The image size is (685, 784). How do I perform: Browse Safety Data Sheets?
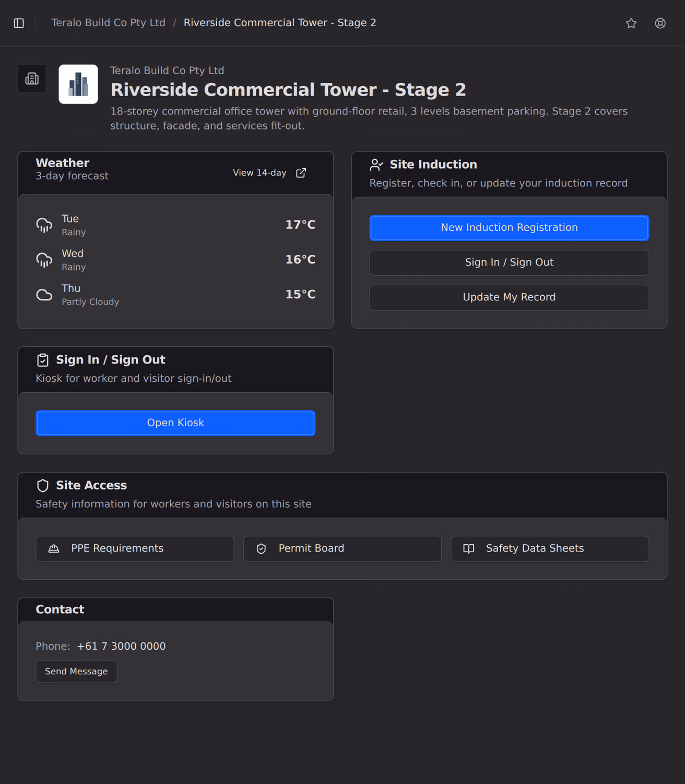click(x=550, y=548)
